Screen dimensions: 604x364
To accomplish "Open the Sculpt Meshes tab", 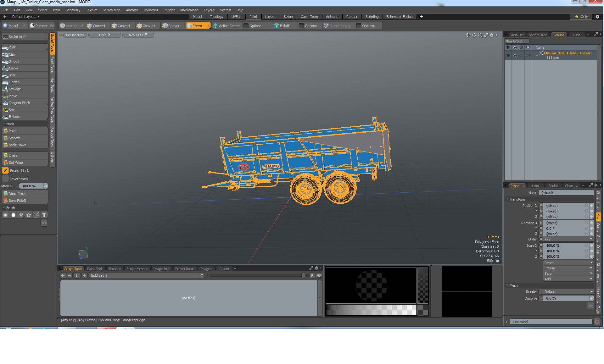I will pyautogui.click(x=137, y=269).
